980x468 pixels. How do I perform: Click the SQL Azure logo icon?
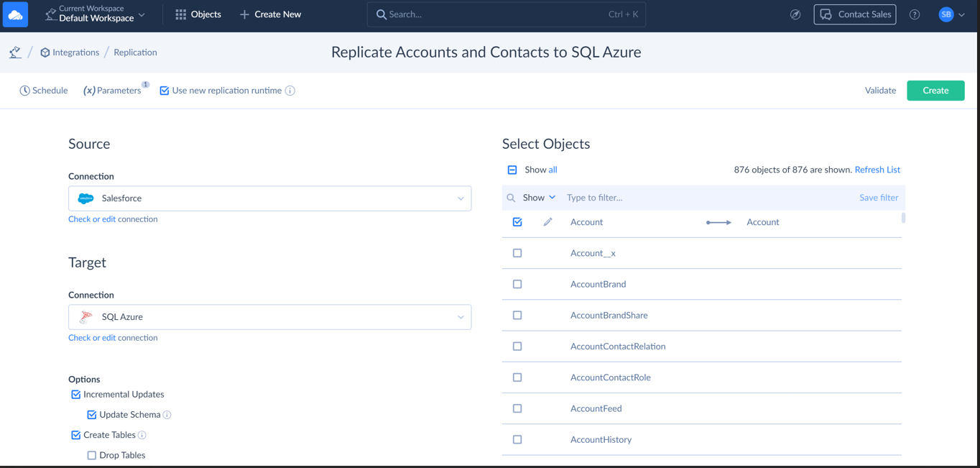pyautogui.click(x=85, y=317)
